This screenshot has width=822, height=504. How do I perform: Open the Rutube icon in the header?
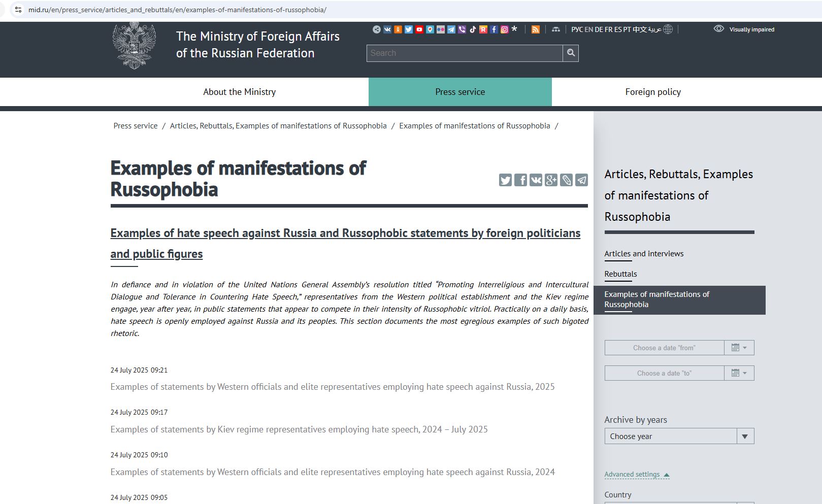click(483, 29)
